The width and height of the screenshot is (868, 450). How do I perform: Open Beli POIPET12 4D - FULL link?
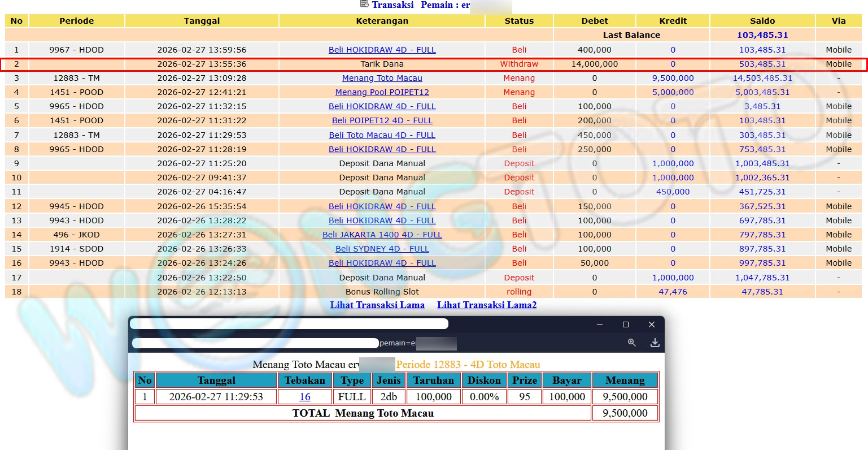(382, 120)
